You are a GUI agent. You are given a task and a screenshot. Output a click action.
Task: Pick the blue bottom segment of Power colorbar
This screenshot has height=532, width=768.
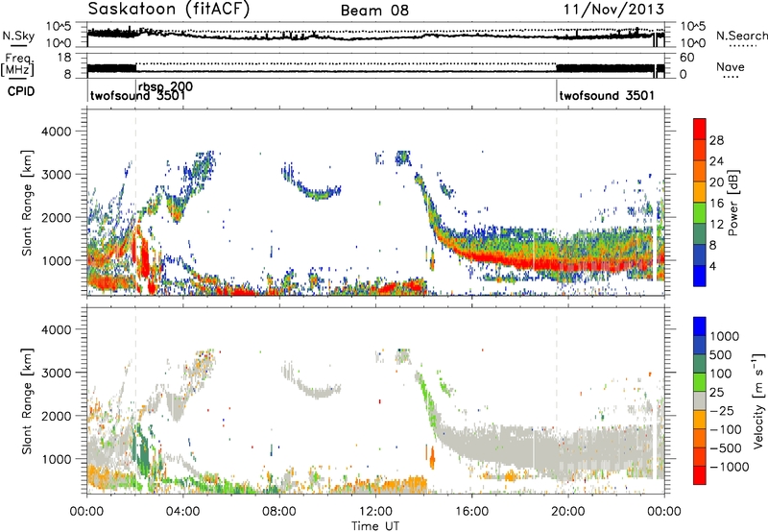pos(700,276)
